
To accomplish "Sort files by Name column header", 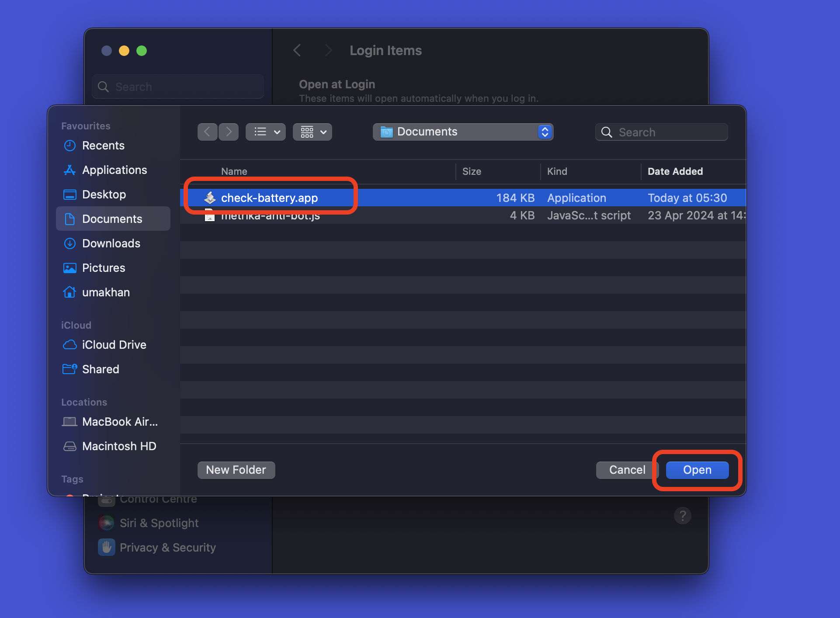I will [234, 171].
